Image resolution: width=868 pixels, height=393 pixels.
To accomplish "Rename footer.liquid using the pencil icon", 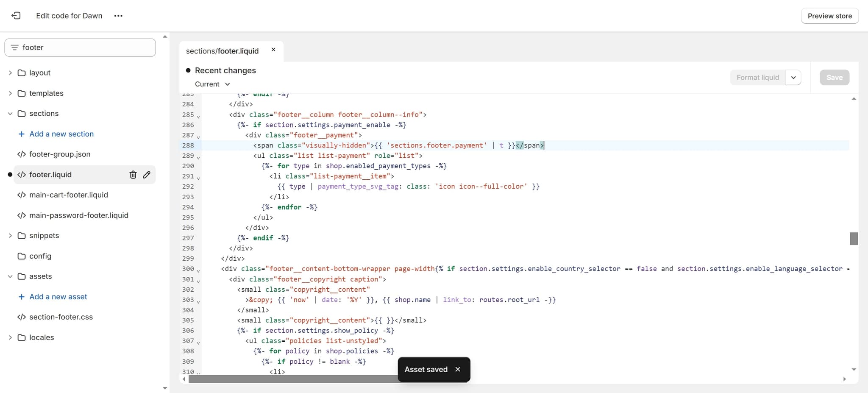I will pyautogui.click(x=147, y=174).
